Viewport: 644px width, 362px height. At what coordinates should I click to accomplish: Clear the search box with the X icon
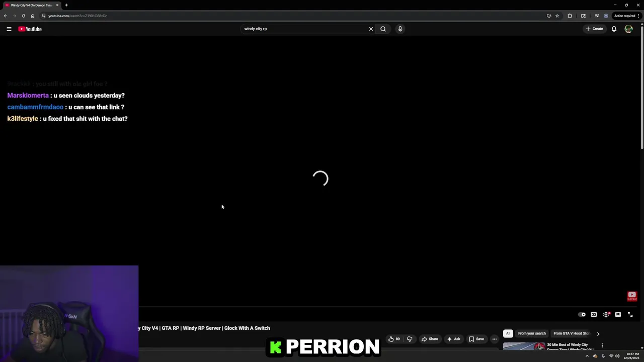371,29
